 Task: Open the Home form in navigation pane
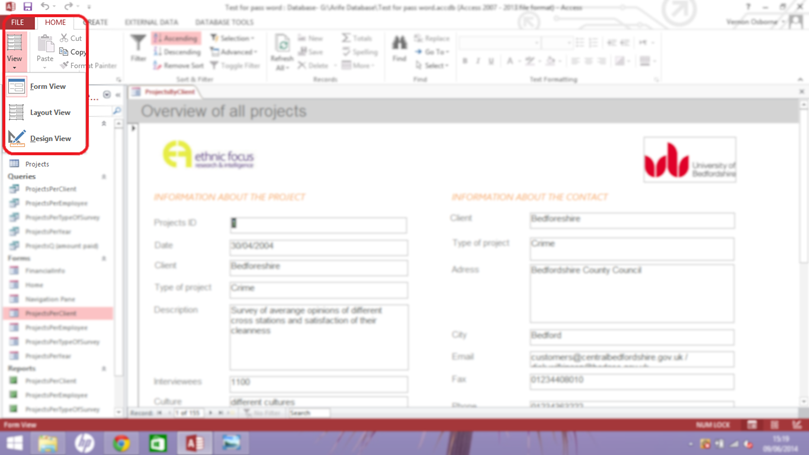(x=34, y=285)
